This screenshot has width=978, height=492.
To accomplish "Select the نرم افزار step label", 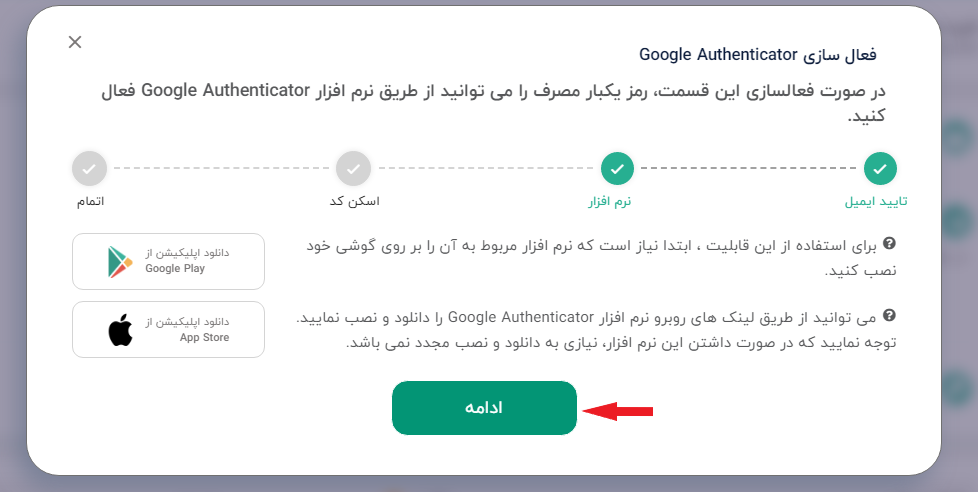I will (609, 202).
